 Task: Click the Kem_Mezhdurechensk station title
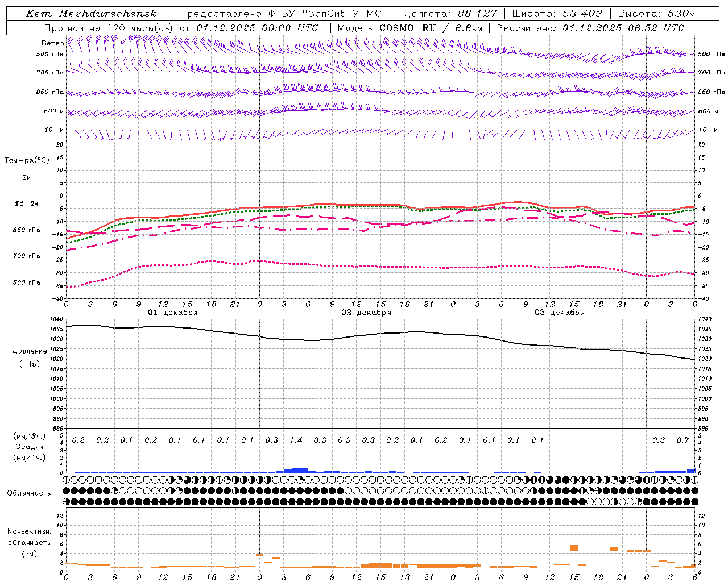point(91,14)
